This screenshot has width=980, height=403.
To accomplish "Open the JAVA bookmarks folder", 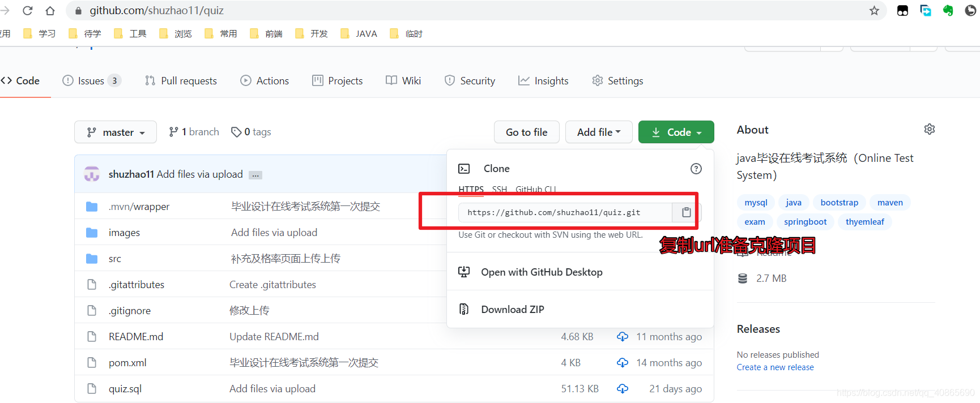I will click(359, 34).
